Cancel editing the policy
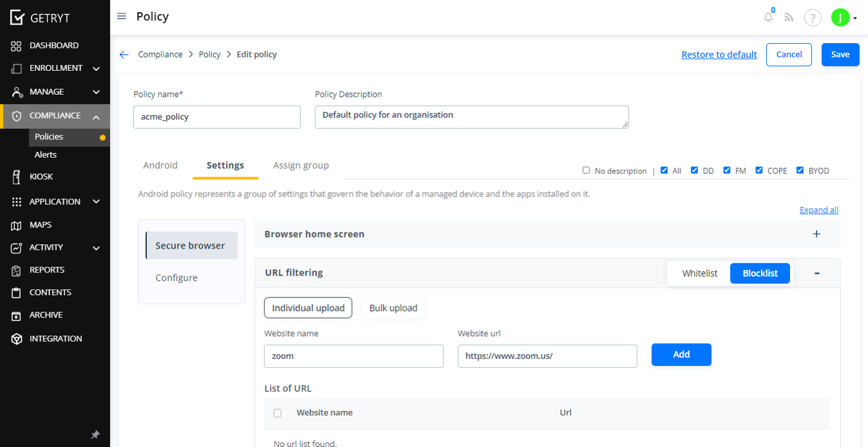The width and height of the screenshot is (868, 447). click(x=789, y=55)
